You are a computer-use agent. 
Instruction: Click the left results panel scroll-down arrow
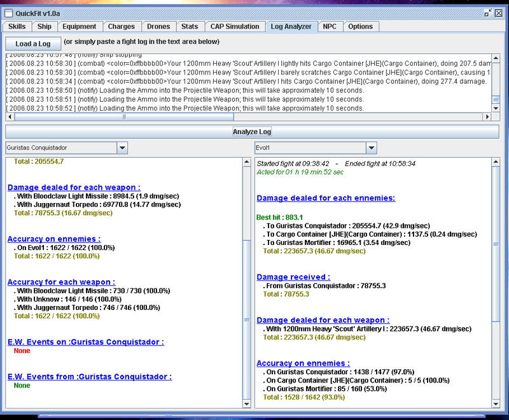click(x=247, y=403)
